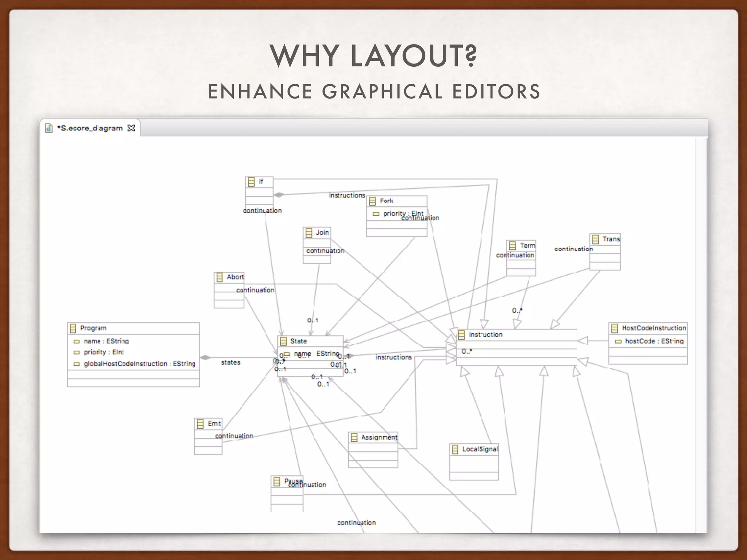The image size is (747, 560).
Task: Select the Fork class icon
Action: (372, 201)
